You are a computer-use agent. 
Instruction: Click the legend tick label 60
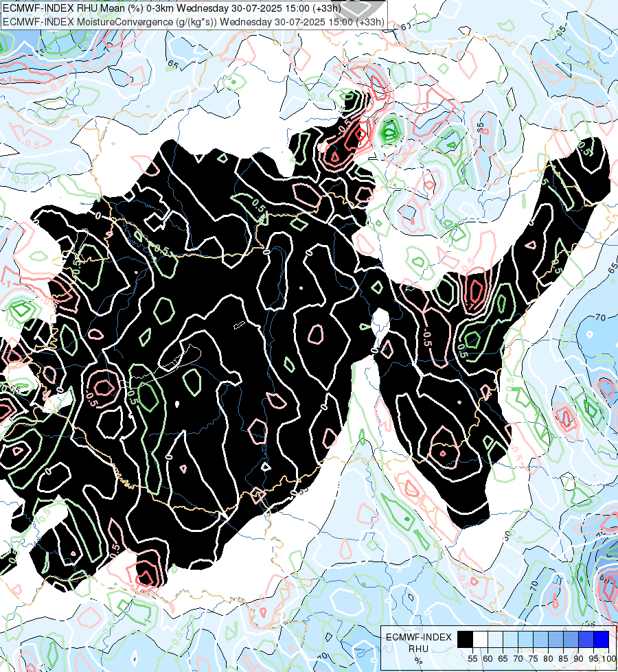click(x=488, y=659)
